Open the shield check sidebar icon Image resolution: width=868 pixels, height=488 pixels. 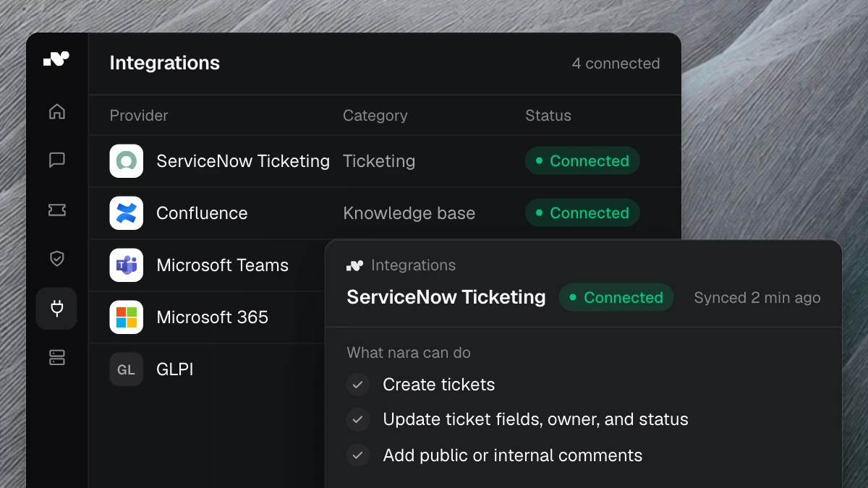pyautogui.click(x=57, y=259)
